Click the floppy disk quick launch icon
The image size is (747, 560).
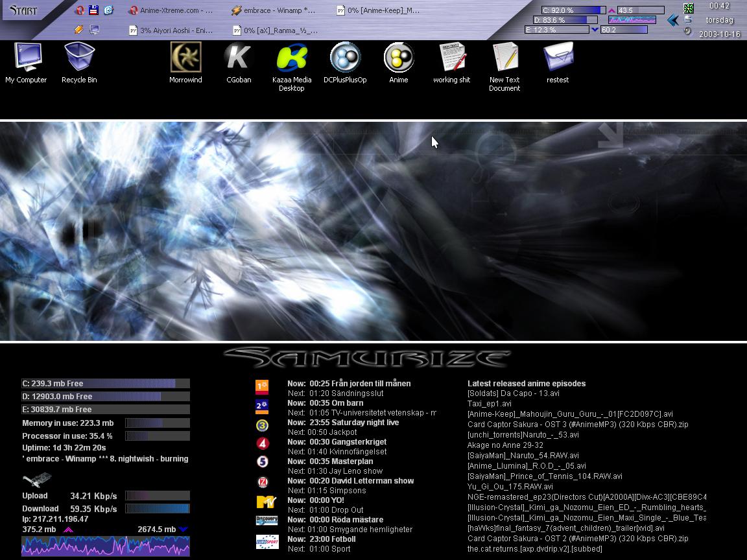[94, 10]
